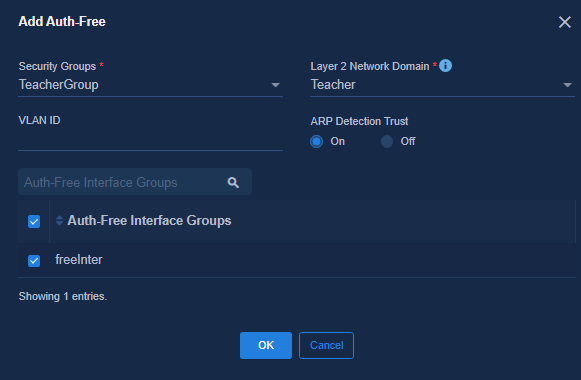Viewport: 581px width, 380px height.
Task: Click the VLAN ID input field
Action: tap(150, 140)
